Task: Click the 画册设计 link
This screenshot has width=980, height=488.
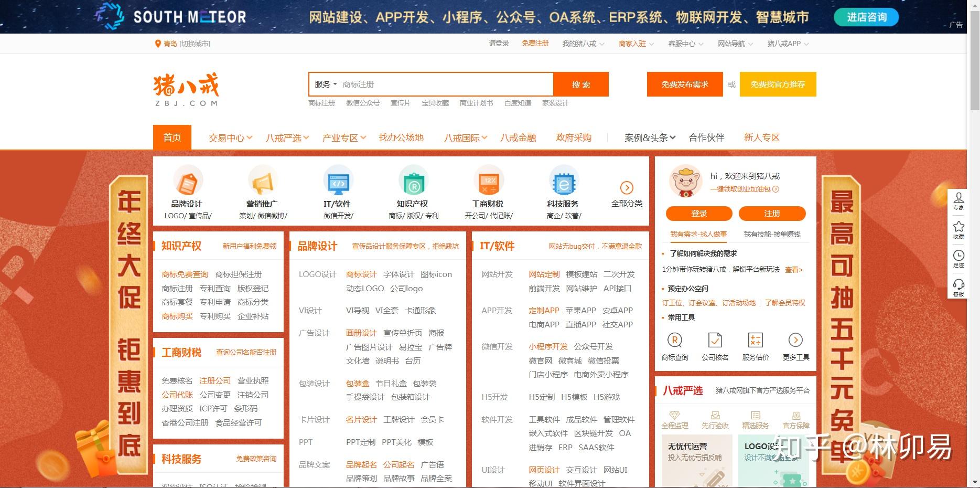Action: click(x=361, y=333)
